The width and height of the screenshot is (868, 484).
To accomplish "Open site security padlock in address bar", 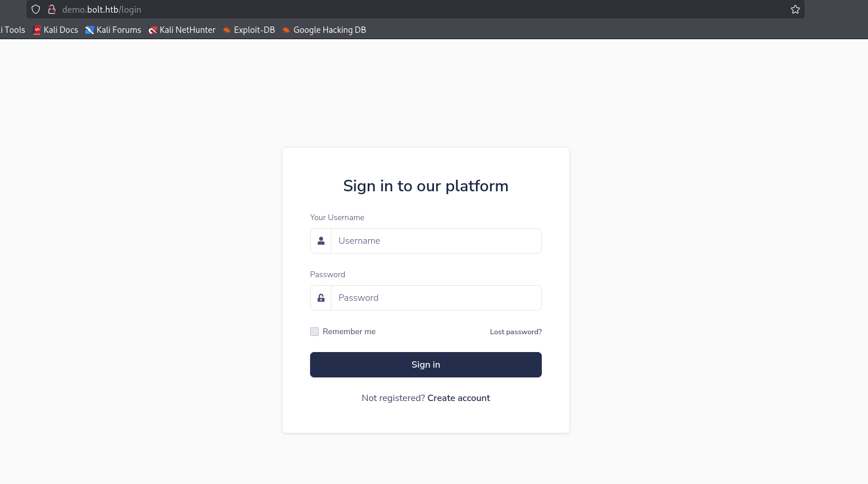I will (x=52, y=9).
